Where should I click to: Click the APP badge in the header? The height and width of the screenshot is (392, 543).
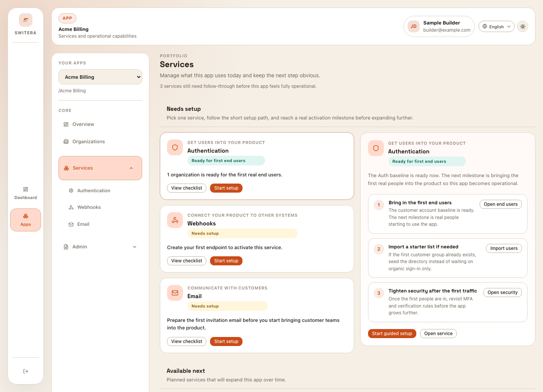(x=67, y=18)
